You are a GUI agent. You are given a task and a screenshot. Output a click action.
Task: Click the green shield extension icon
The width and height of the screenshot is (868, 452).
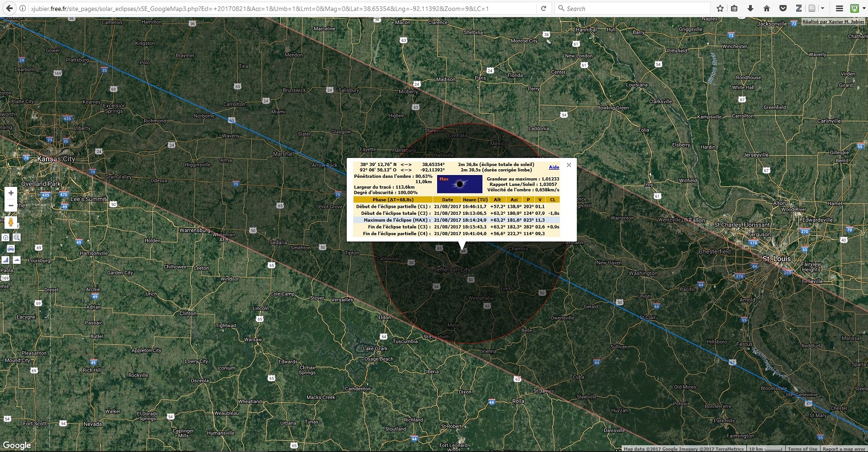click(x=855, y=9)
